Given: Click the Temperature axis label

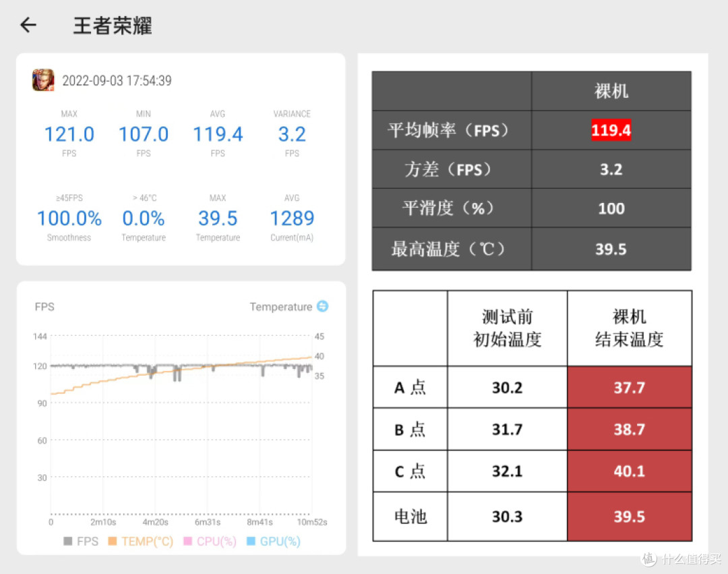Looking at the screenshot, I should pos(281,307).
